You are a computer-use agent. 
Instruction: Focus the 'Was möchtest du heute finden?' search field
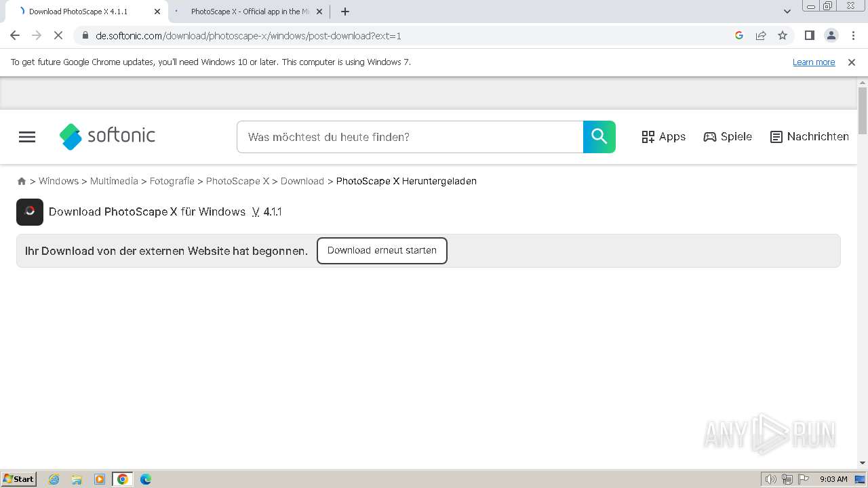click(410, 137)
